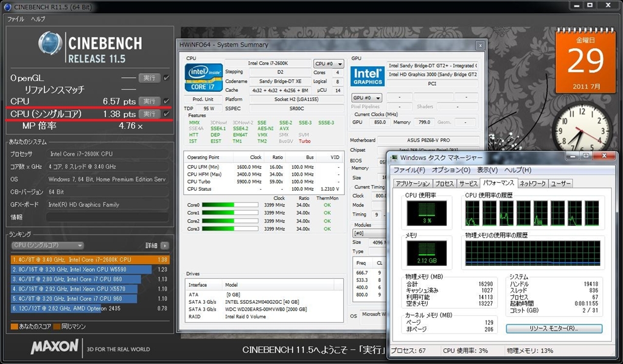Open the GPU #0 selector dropdown
Image resolution: width=623 pixels, height=364 pixels.
coord(367,98)
